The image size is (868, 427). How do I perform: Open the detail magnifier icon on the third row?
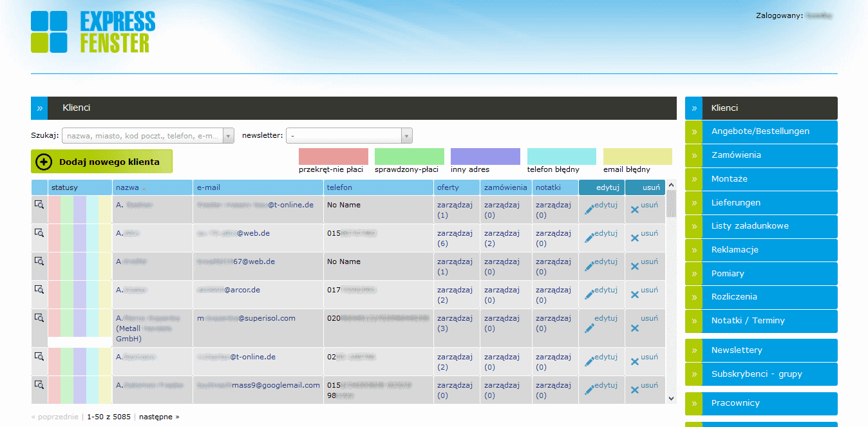click(39, 261)
